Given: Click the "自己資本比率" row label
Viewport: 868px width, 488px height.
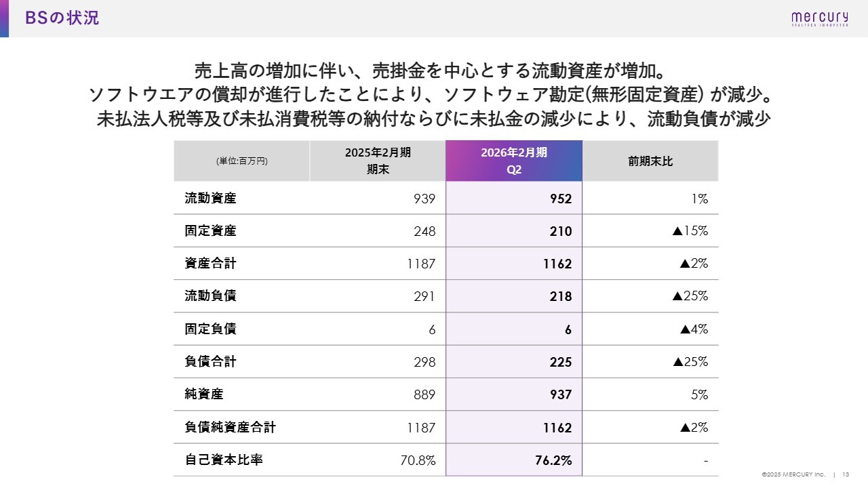Looking at the screenshot, I should 224,460.
